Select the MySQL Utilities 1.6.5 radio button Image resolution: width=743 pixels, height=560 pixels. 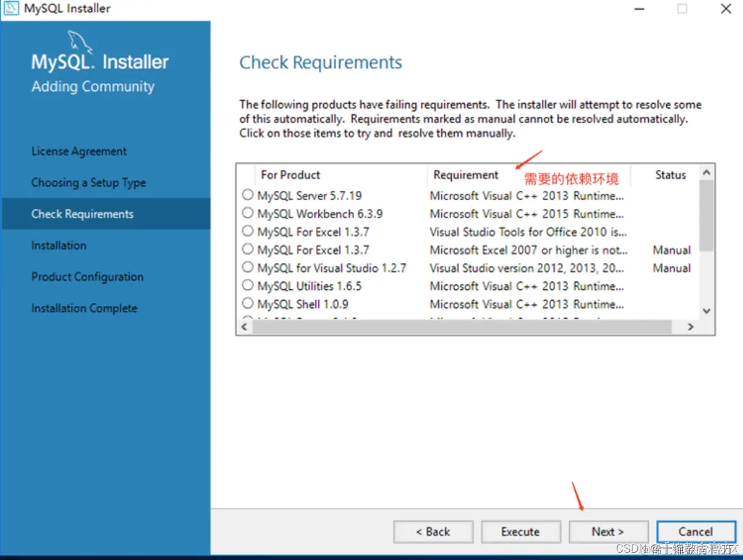point(247,285)
